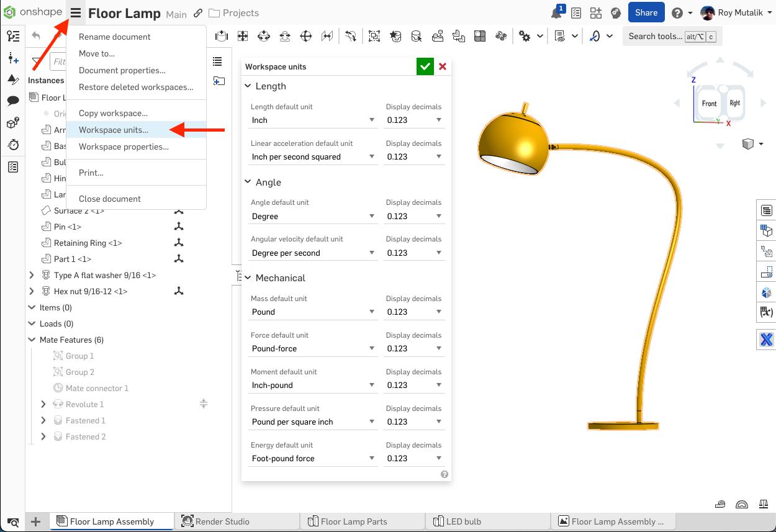The width and height of the screenshot is (776, 532).
Task: Collapse the Mechanical section
Action: click(x=248, y=278)
